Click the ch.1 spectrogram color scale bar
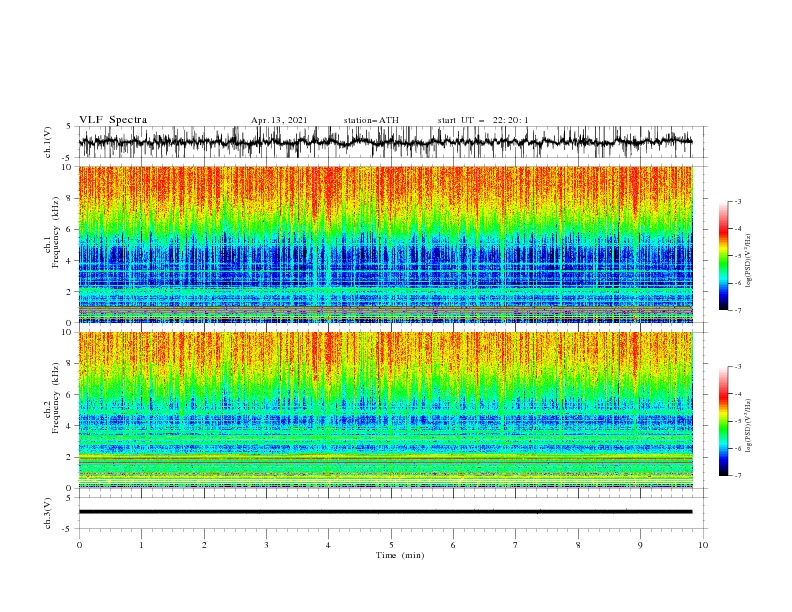The image size is (792, 612). (723, 256)
